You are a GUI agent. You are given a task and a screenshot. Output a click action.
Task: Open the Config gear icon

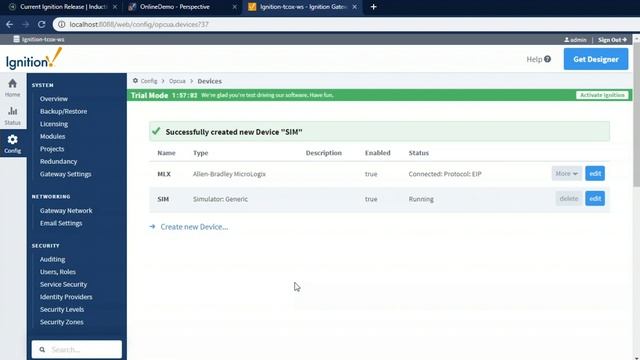tap(13, 140)
